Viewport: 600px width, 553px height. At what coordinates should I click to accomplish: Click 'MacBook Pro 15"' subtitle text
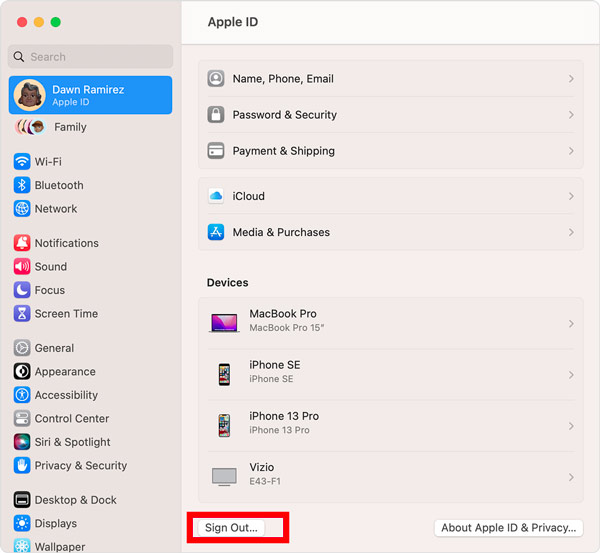(287, 328)
